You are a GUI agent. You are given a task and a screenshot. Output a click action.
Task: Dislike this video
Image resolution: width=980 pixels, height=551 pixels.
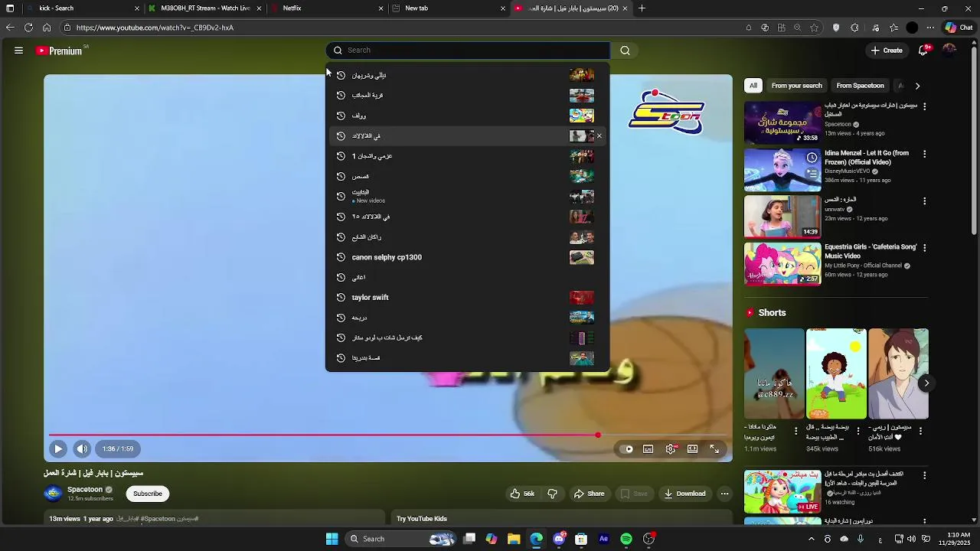point(552,494)
